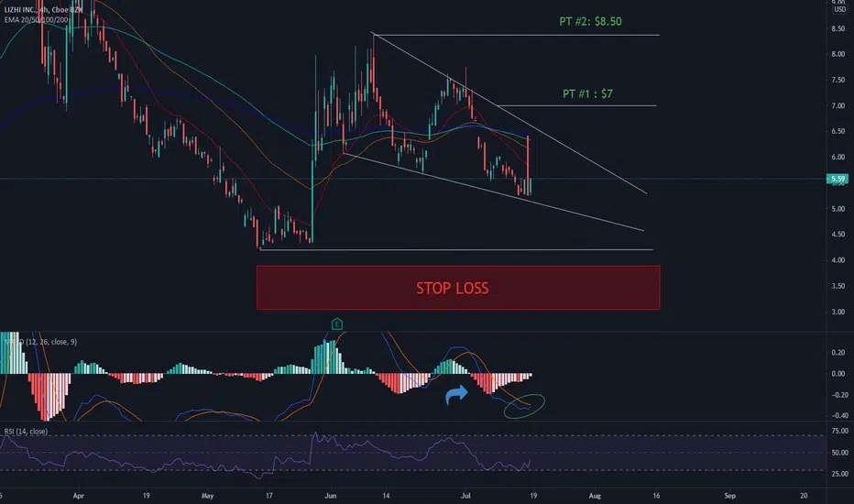
Task: Click the Sep label on time axis
Action: point(729,496)
